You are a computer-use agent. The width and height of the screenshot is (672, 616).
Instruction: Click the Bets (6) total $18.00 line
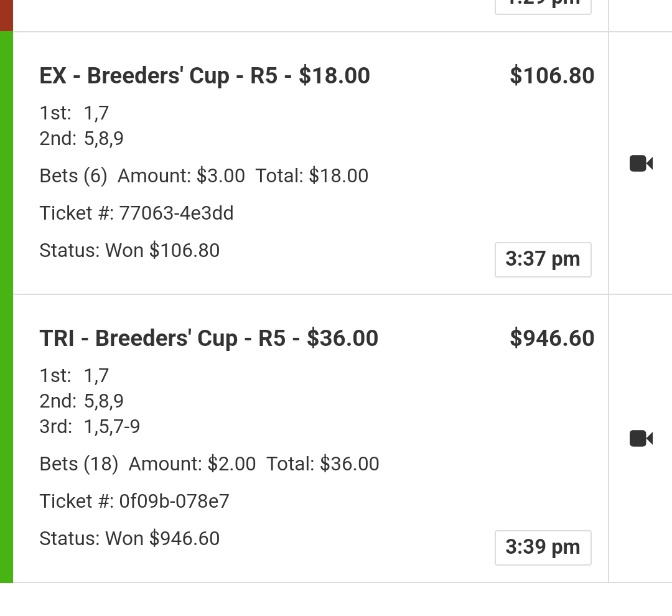203,176
